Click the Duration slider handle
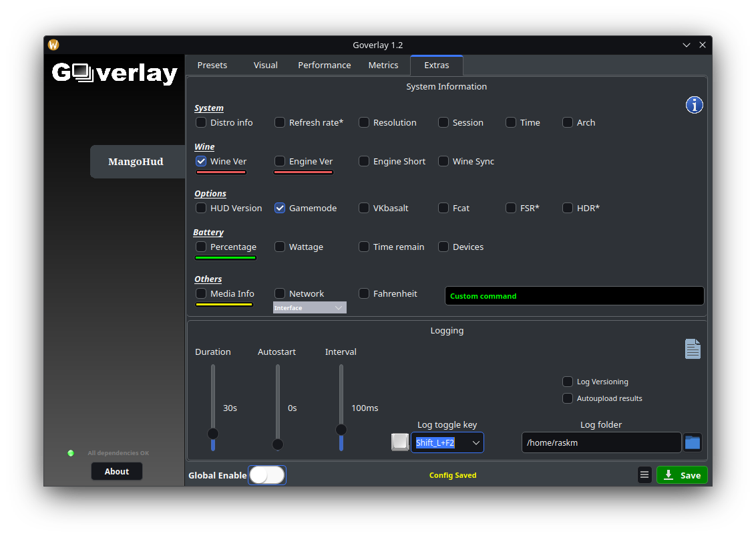 click(213, 434)
